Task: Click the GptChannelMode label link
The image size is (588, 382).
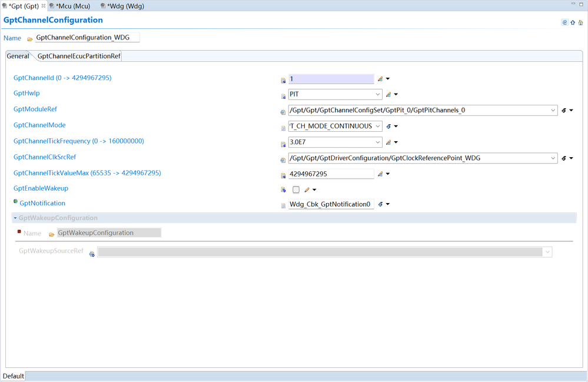Action: click(x=39, y=125)
